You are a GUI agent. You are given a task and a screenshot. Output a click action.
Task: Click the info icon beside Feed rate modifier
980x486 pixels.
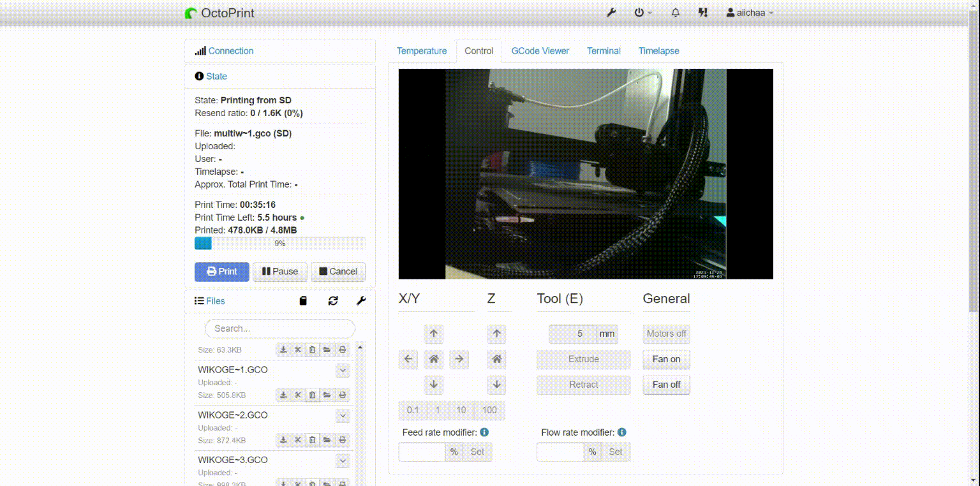click(484, 432)
